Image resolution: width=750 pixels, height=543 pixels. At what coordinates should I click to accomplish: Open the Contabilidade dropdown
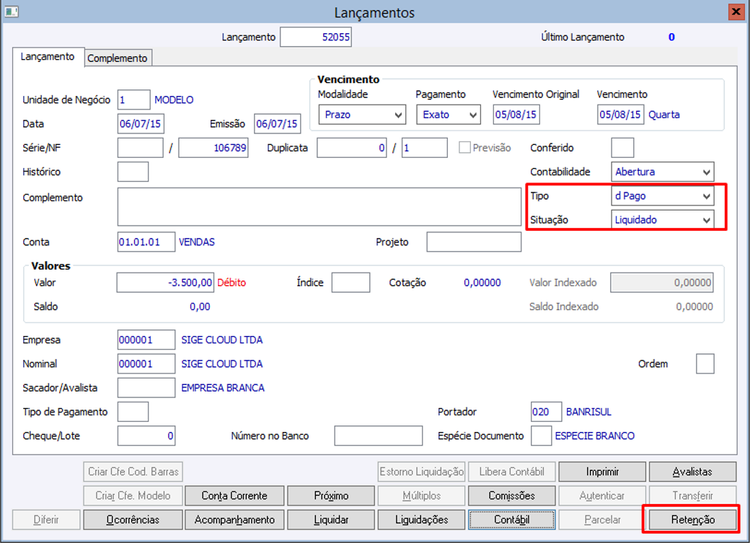tap(662, 172)
